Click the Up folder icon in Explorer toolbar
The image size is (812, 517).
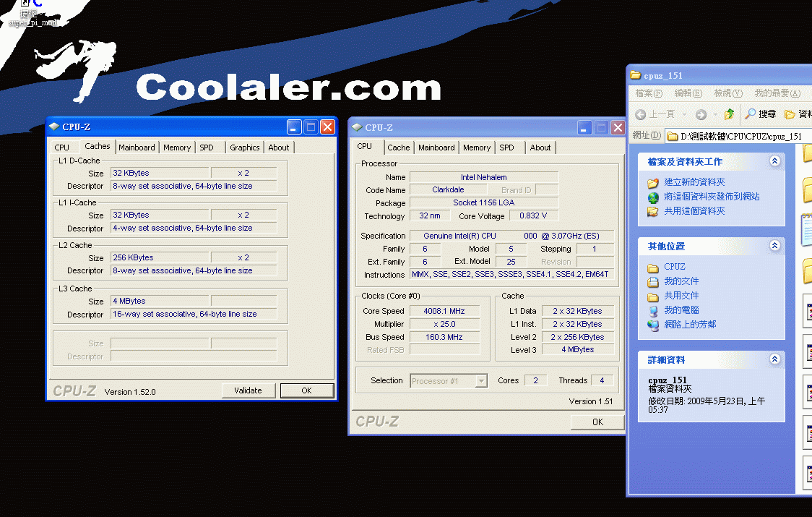(x=729, y=114)
